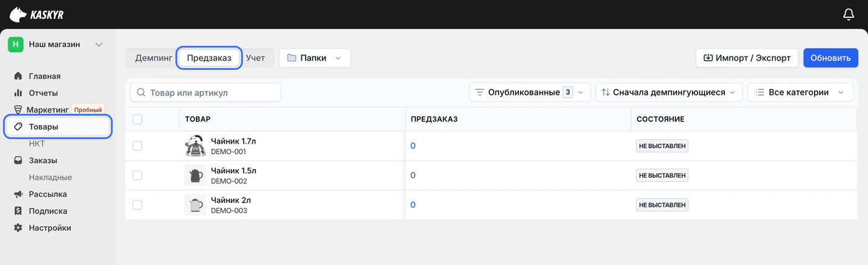The image size is (868, 265).
Task: Click the gear icon beside Настройки
Action: tap(18, 228)
